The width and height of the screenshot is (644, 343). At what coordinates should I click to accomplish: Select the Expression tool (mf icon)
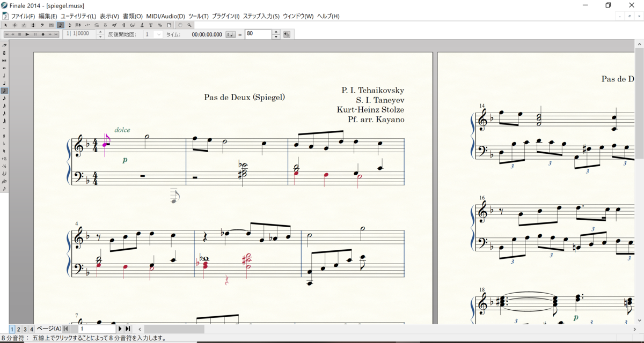[x=114, y=25]
